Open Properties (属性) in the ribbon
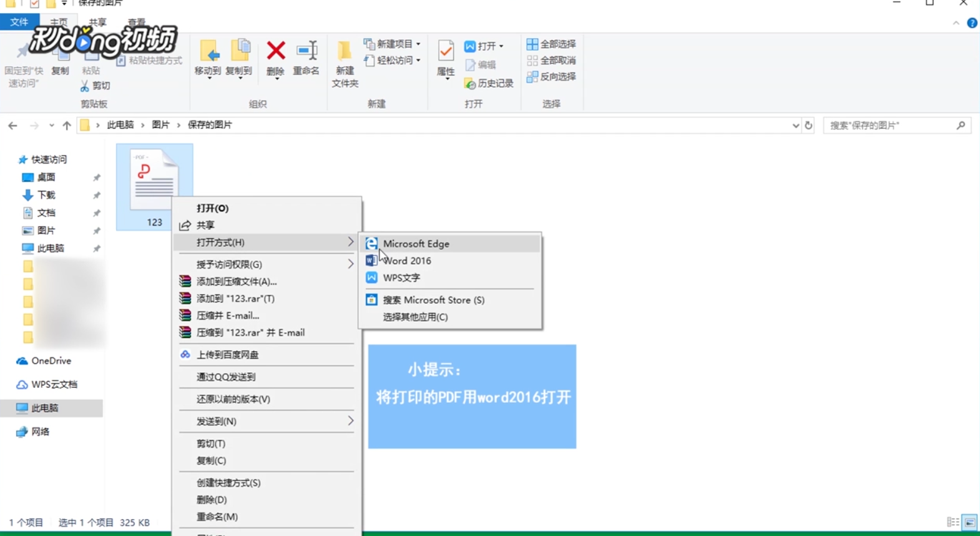The height and width of the screenshot is (536, 980). pyautogui.click(x=446, y=59)
